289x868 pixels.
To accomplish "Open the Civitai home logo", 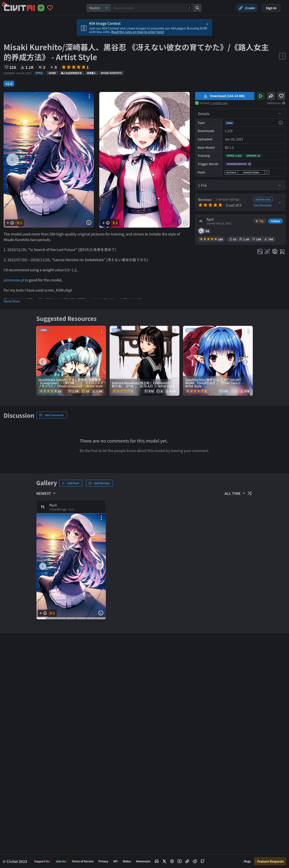I will (x=19, y=7).
